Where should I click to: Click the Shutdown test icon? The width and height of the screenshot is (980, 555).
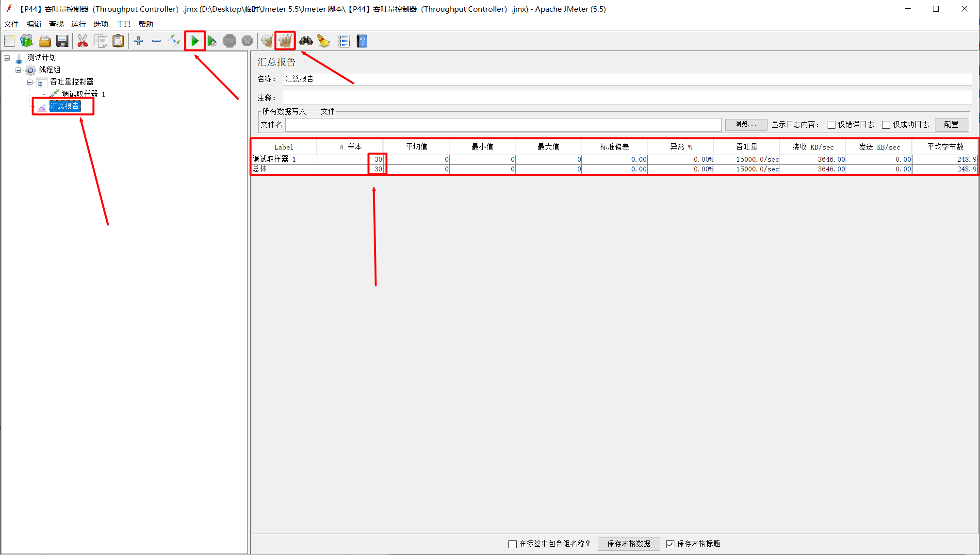(247, 41)
